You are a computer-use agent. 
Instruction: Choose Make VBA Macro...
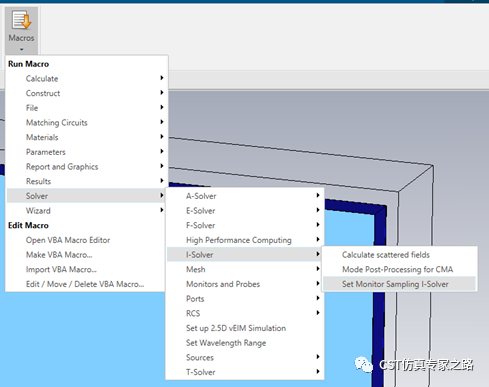click(x=86, y=254)
